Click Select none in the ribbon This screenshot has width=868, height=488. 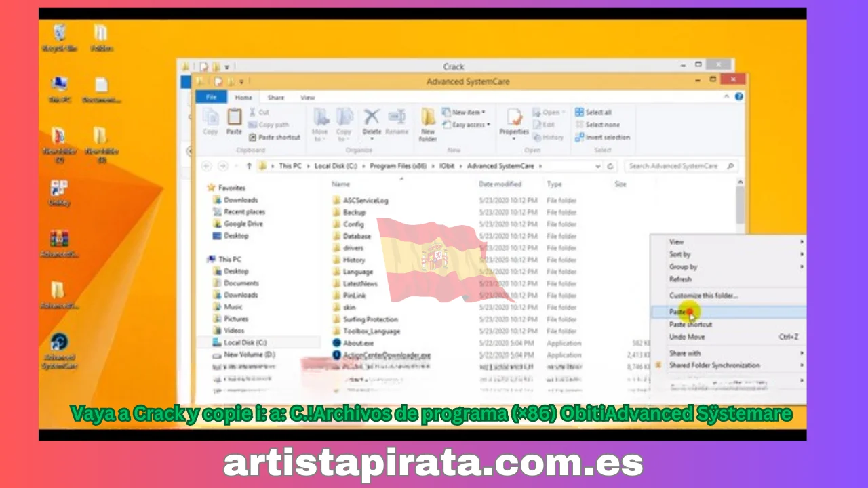coord(597,125)
